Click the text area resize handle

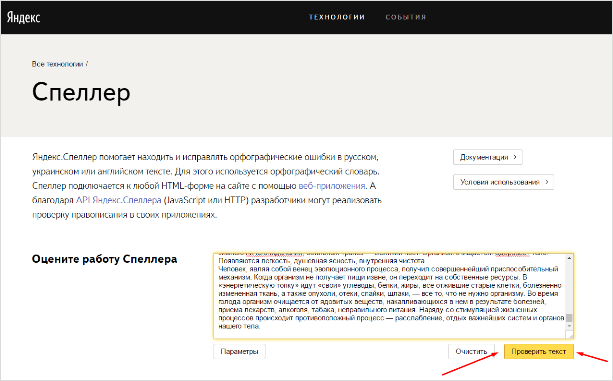tap(570, 335)
